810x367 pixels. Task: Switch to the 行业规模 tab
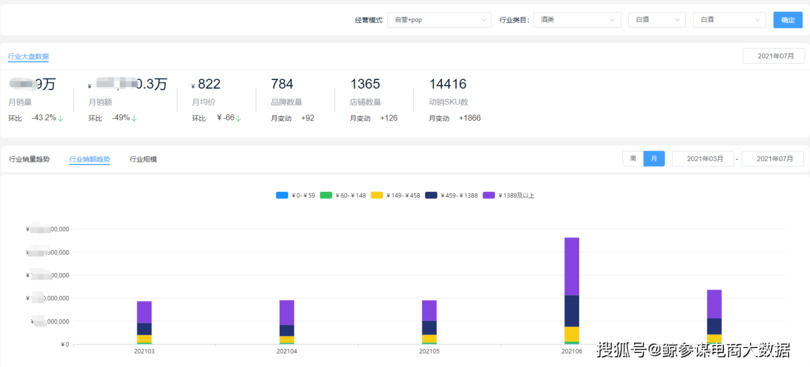pyautogui.click(x=143, y=159)
